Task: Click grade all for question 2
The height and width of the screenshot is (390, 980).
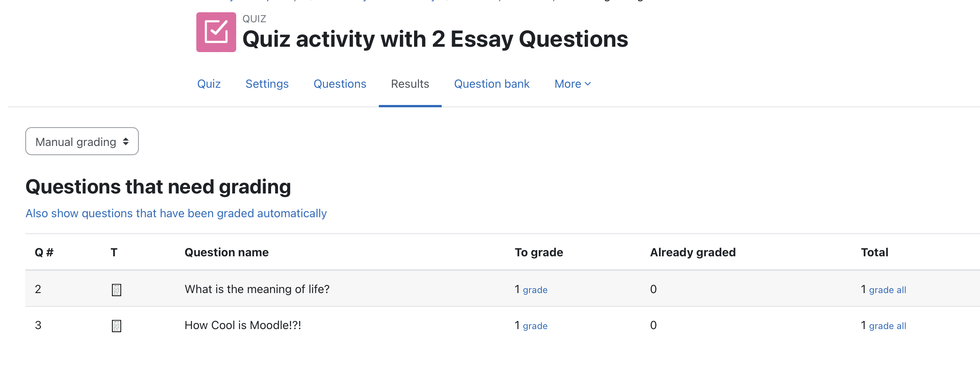Action: click(887, 290)
